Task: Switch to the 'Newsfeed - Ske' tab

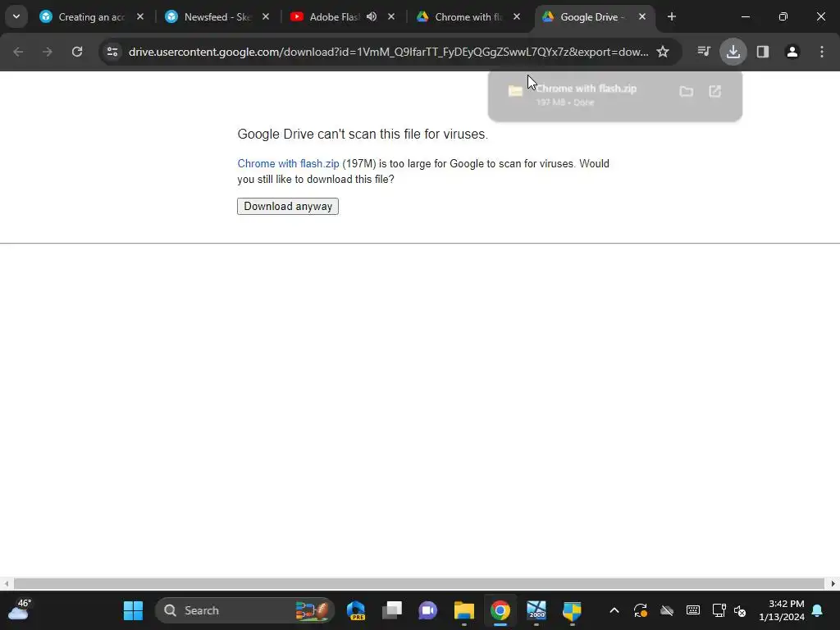Action: (x=217, y=16)
